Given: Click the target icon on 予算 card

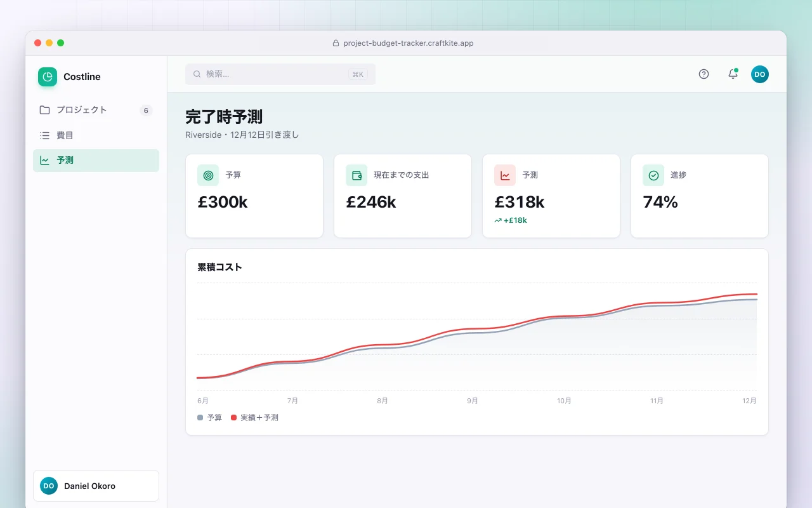Looking at the screenshot, I should click(x=208, y=175).
